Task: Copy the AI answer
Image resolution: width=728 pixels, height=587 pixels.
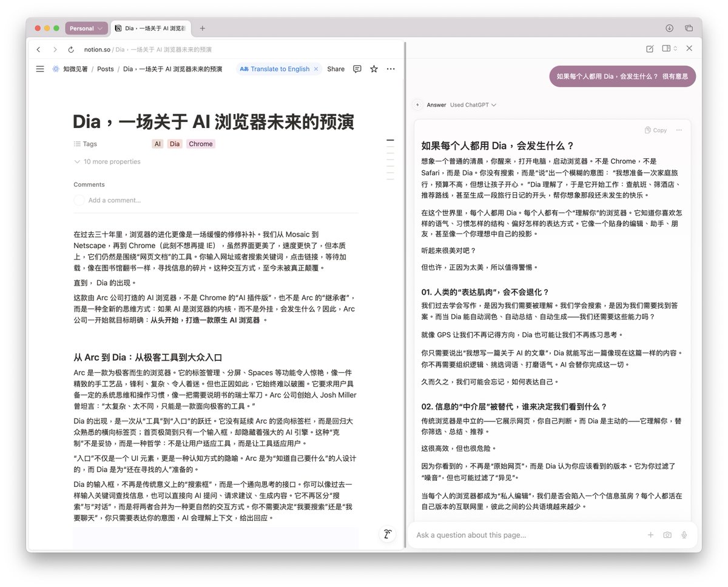Action: point(656,130)
